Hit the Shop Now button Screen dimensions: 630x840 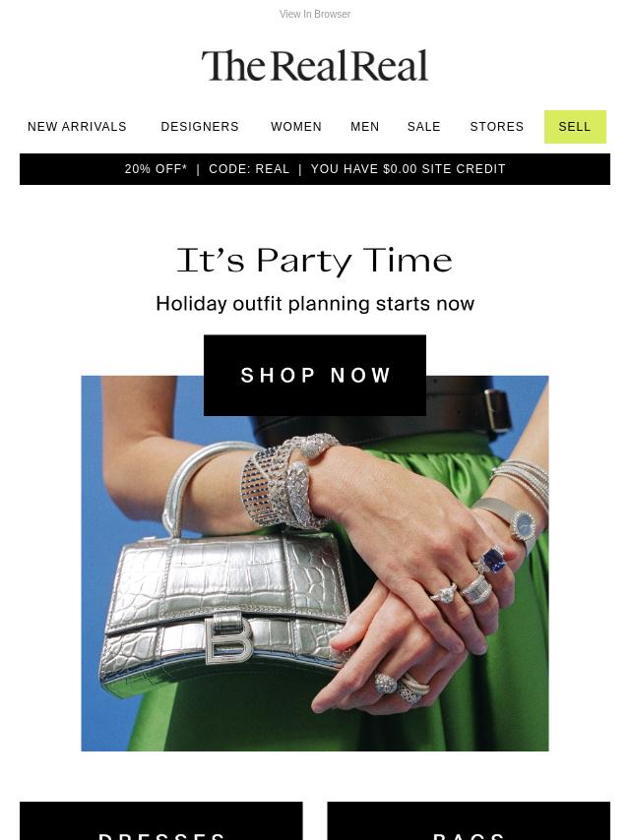[x=315, y=375]
